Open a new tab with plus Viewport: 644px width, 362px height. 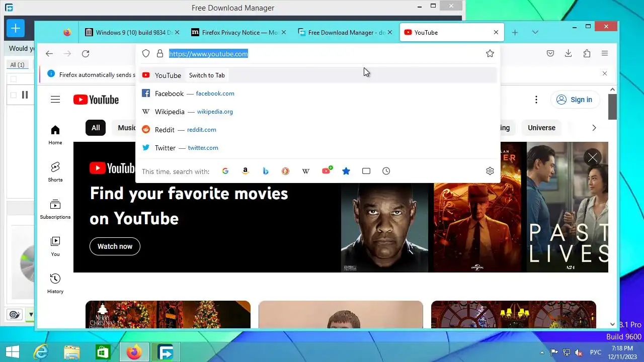point(515,32)
